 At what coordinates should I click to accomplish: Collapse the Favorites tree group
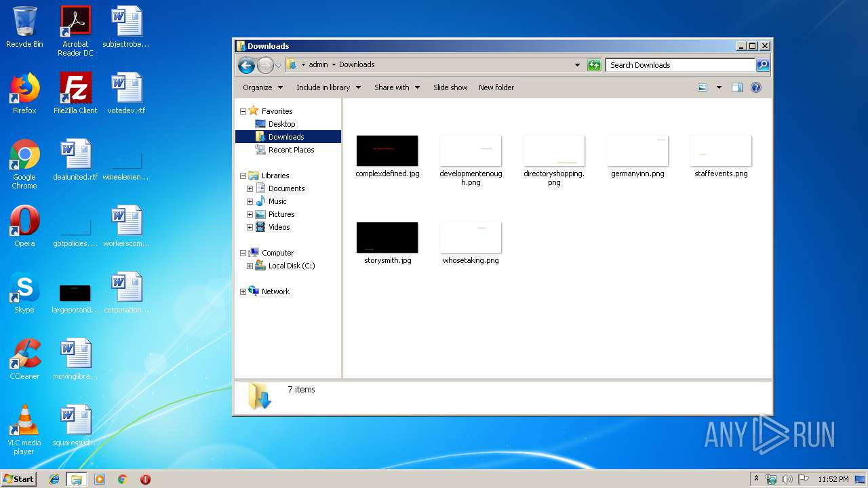[243, 111]
